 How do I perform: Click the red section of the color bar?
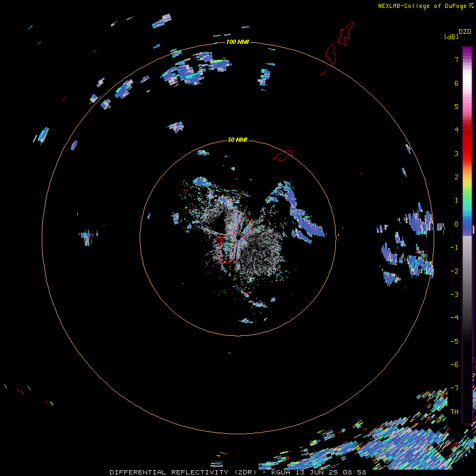click(x=467, y=140)
